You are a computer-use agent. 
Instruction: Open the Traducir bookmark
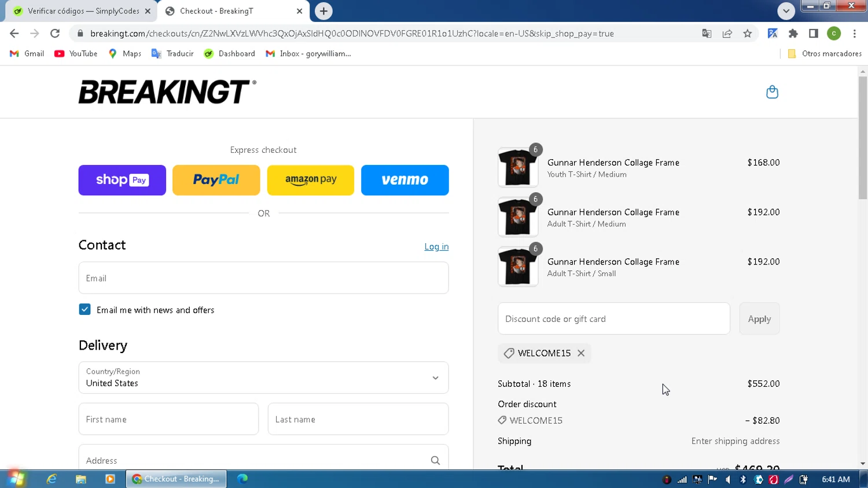[x=172, y=53]
